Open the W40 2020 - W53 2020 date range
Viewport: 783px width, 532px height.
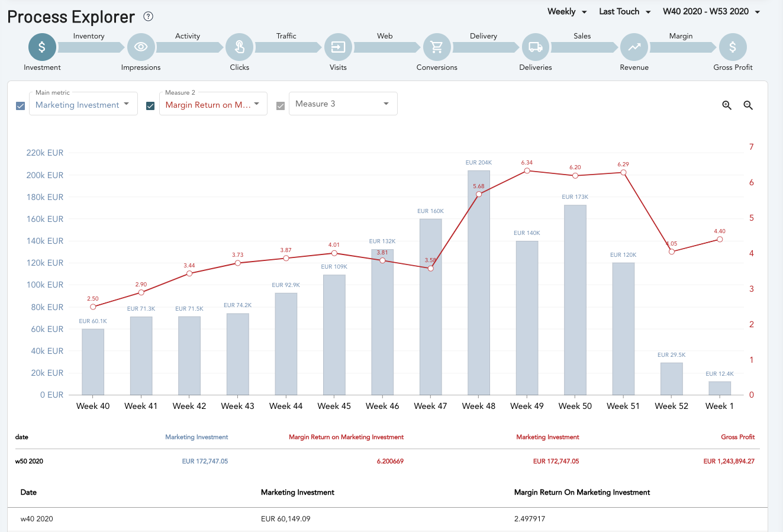pos(711,11)
